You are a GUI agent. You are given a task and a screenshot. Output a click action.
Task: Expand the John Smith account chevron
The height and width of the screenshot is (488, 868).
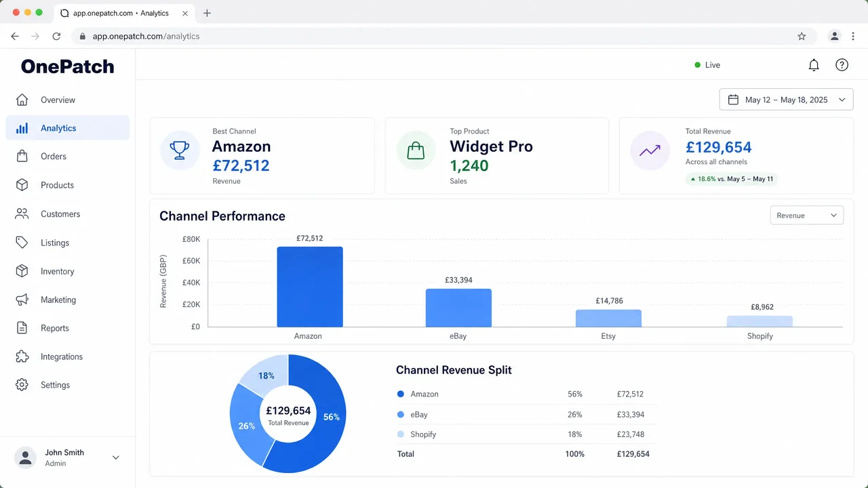click(x=115, y=457)
